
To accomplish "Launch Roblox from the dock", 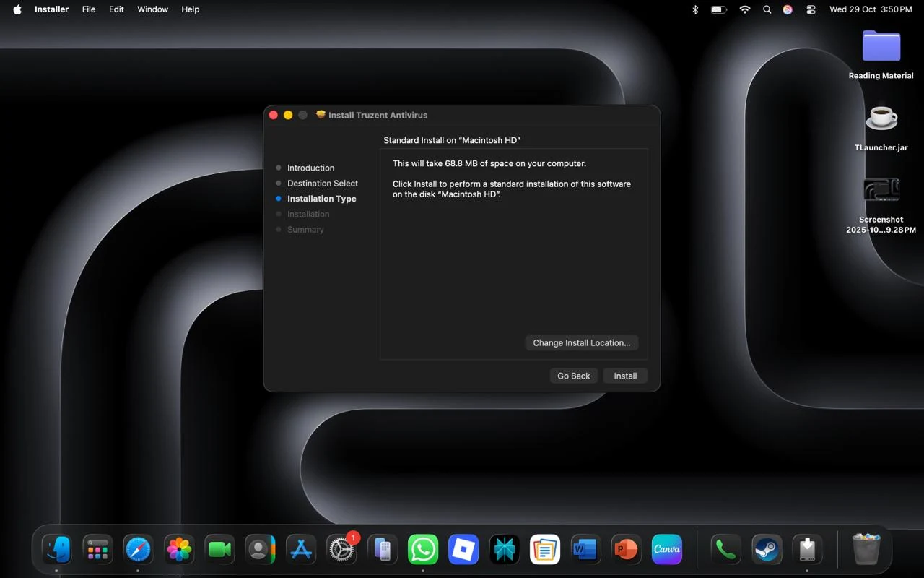I will [x=463, y=550].
